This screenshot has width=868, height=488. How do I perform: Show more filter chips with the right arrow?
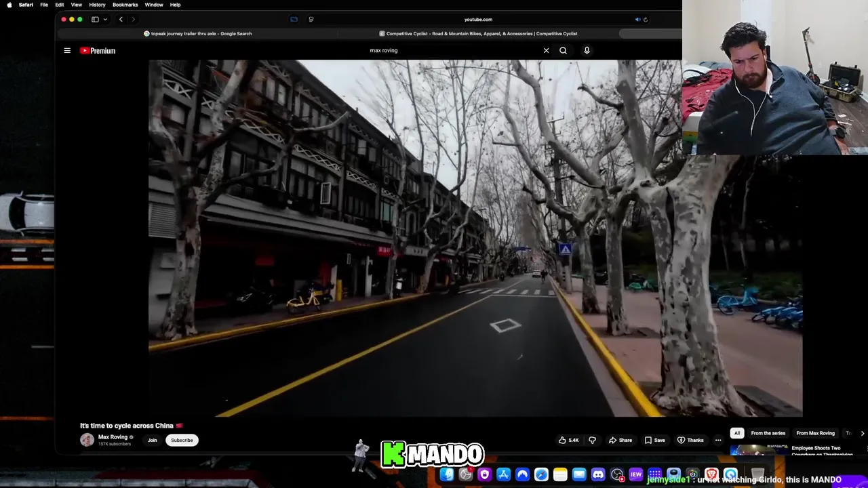[862, 433]
